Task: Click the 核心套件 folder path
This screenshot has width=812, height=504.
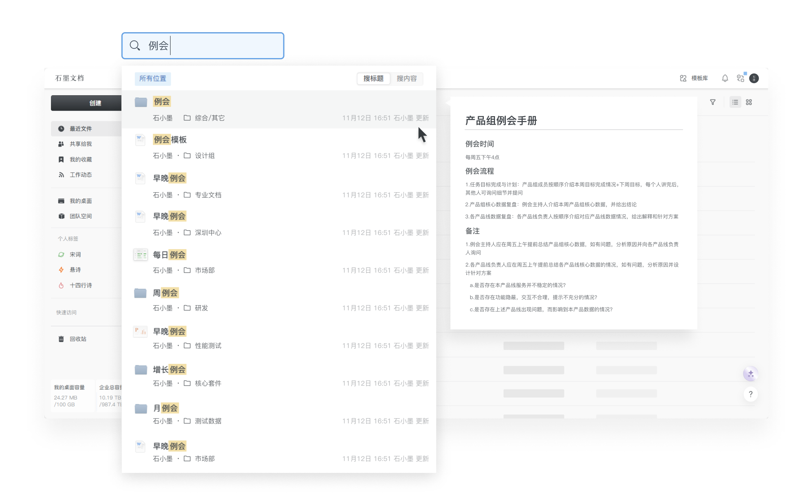Action: pyautogui.click(x=203, y=383)
